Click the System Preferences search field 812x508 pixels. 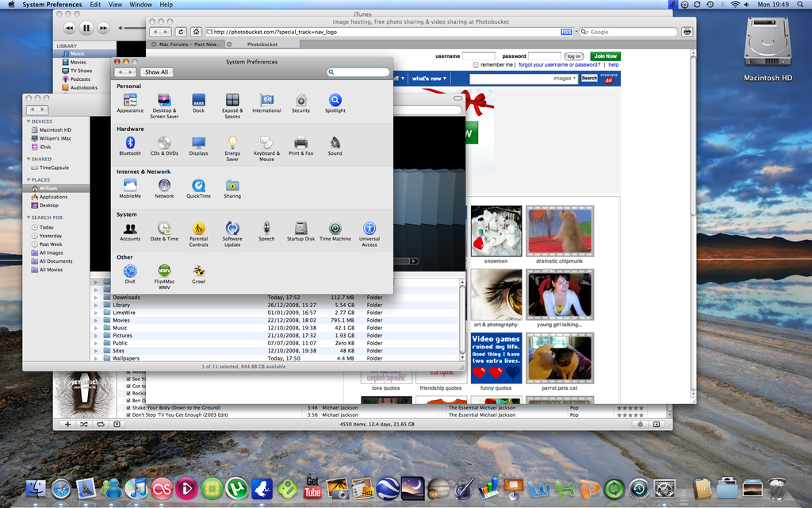click(x=358, y=72)
